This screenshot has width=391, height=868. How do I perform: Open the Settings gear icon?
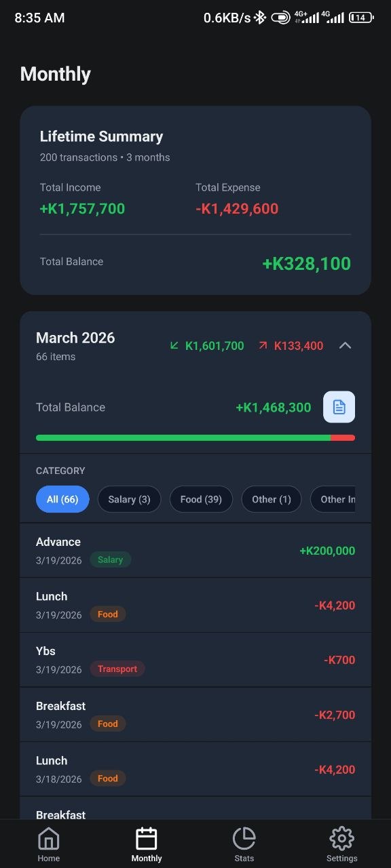coord(341,838)
